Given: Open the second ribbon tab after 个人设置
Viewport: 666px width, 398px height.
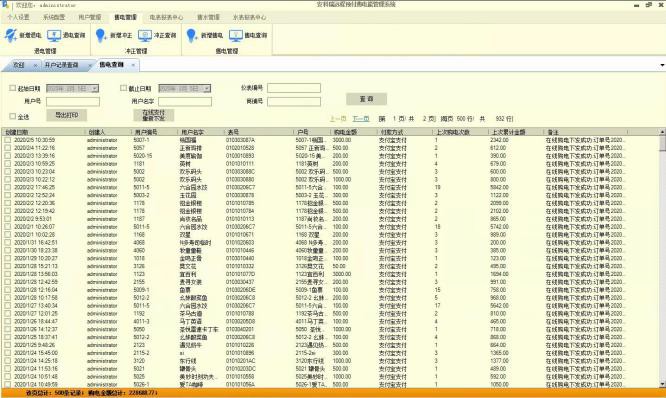Looking at the screenshot, I should pyautogui.click(x=90, y=17).
